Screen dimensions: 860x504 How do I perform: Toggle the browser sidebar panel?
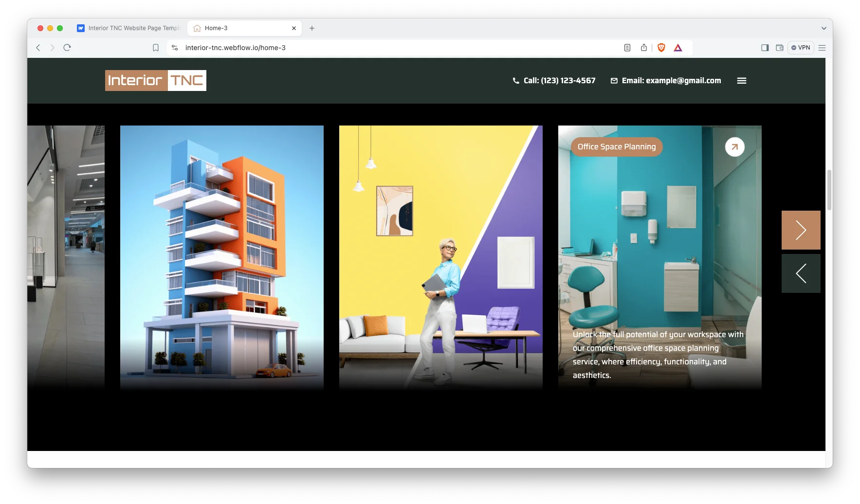(x=765, y=48)
